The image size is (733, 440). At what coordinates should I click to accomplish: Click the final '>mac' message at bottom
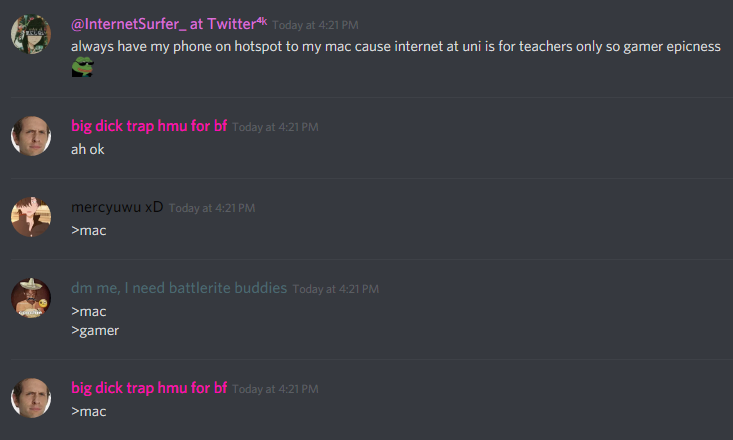tap(89, 411)
